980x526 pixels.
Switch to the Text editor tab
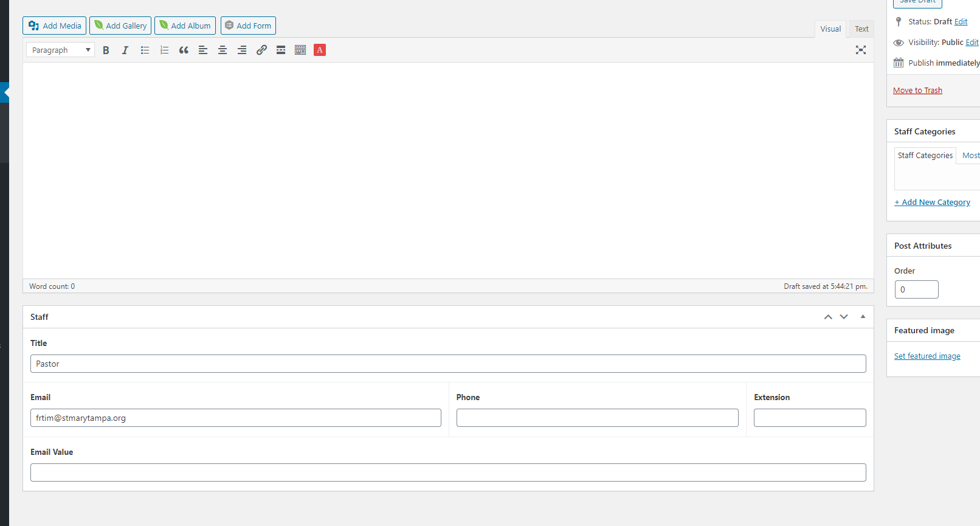tap(861, 29)
